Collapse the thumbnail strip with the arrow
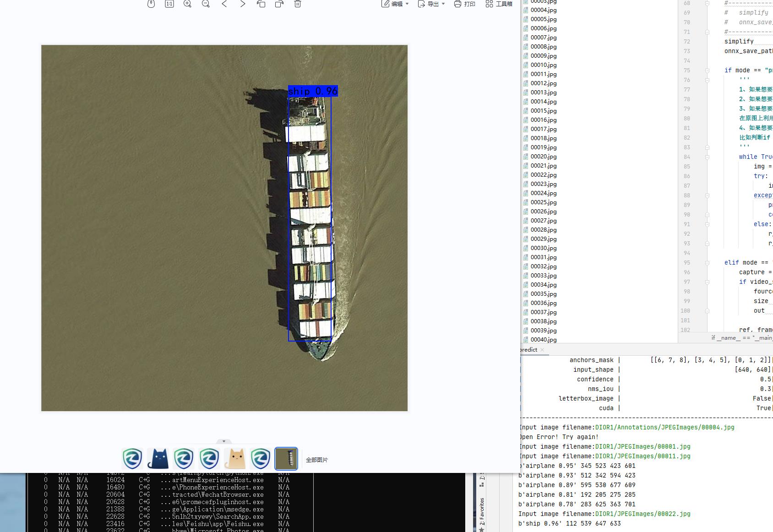This screenshot has height=532, width=773. pyautogui.click(x=224, y=441)
